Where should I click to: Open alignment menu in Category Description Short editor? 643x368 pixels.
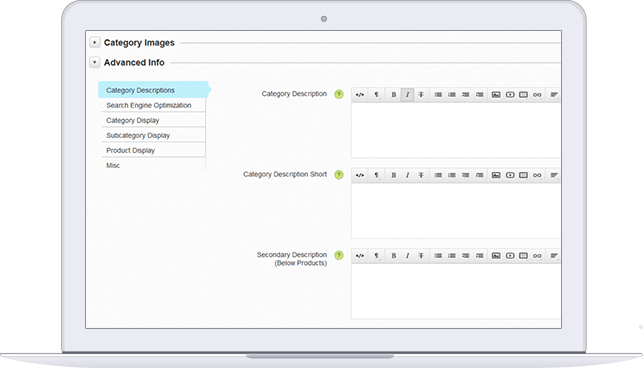point(554,175)
